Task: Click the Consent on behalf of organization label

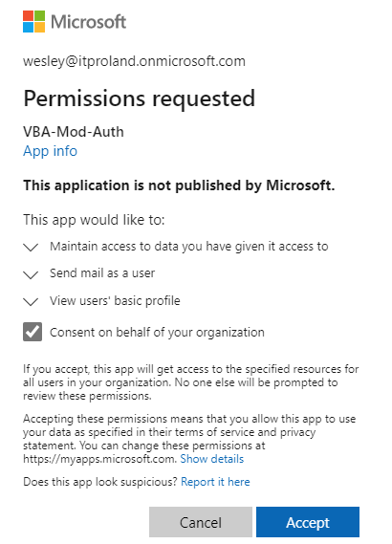Action: (157, 333)
